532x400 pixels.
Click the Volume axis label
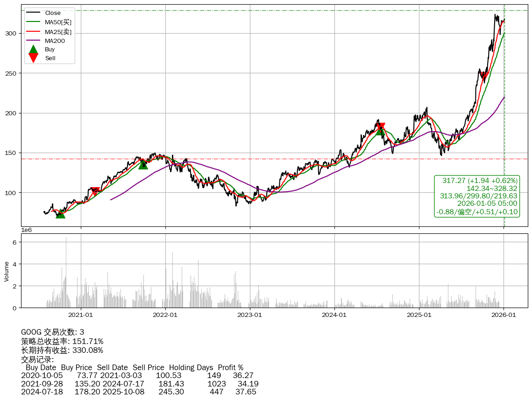[7, 272]
